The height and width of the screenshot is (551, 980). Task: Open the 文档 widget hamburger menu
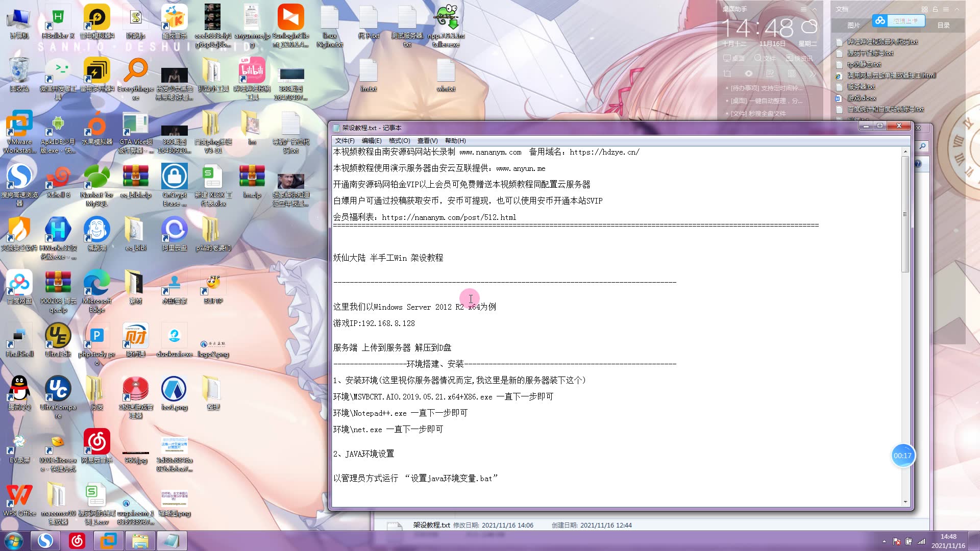(x=946, y=9)
